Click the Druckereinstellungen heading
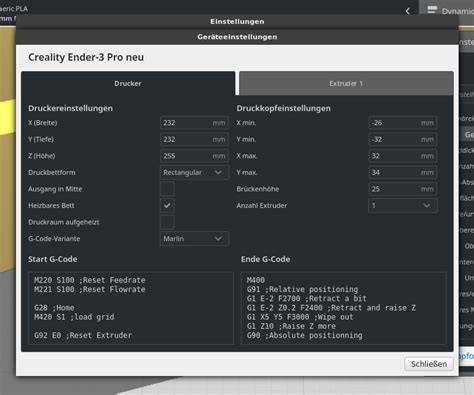 click(70, 108)
